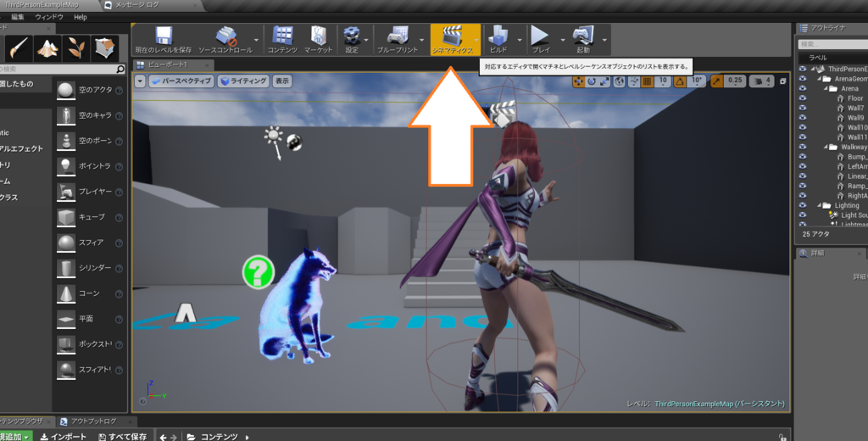Viewport: 868px width, 441px height.
Task: Open help icon next to Cylinder (シリンダー)
Action: (119, 268)
